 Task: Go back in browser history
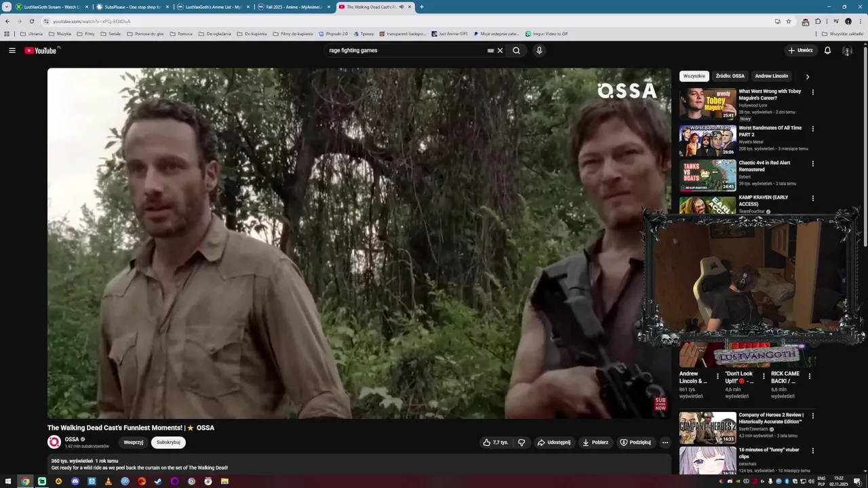[7, 21]
